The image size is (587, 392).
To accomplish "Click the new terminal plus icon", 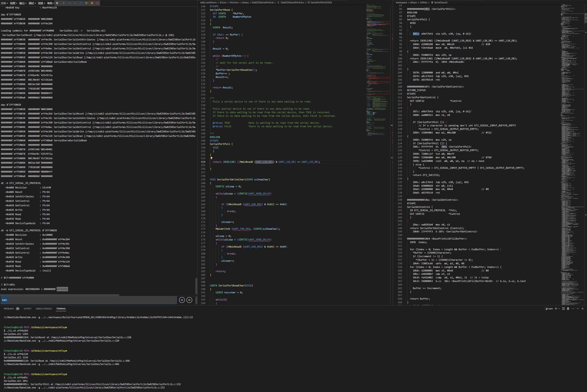I will (556, 309).
